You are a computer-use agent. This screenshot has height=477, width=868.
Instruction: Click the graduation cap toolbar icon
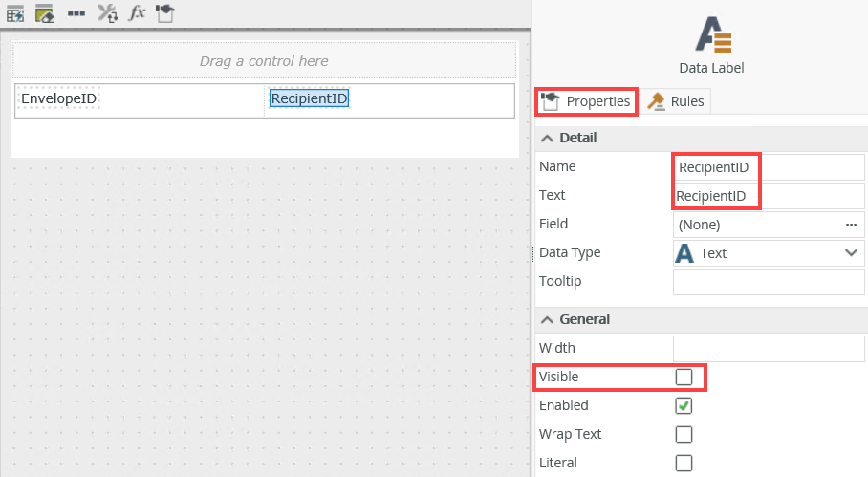164,13
